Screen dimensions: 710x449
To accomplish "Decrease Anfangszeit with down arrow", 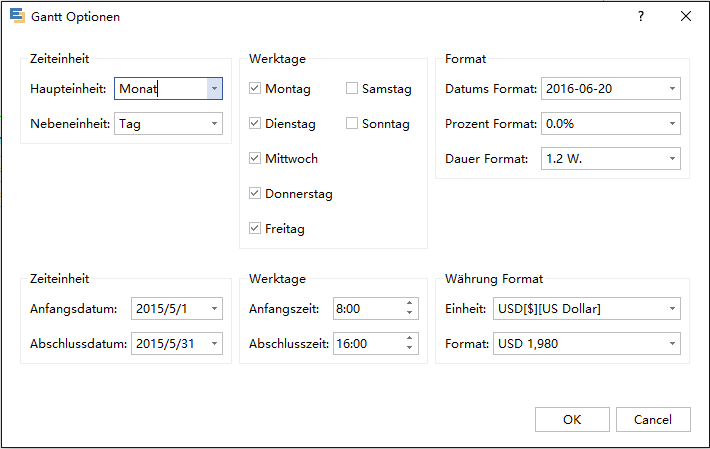I will pos(410,314).
